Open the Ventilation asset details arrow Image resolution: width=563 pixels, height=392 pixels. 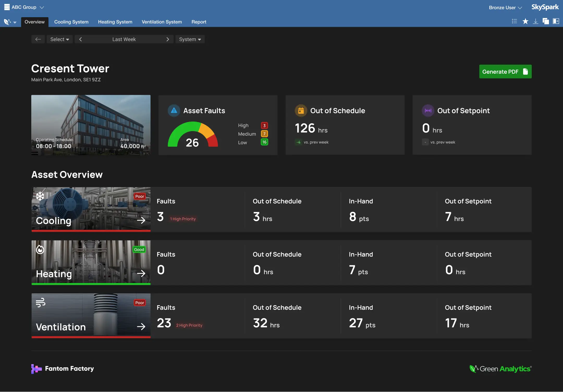coord(142,327)
